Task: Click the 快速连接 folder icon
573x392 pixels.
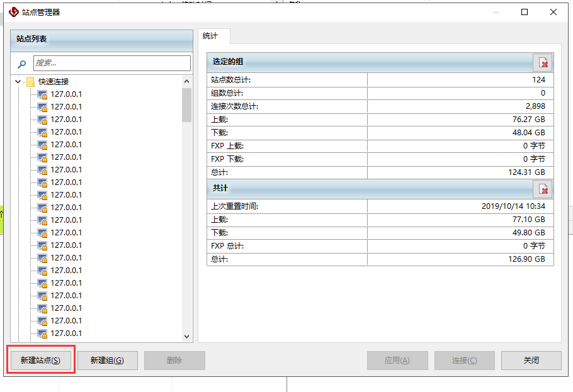Action: click(30, 82)
